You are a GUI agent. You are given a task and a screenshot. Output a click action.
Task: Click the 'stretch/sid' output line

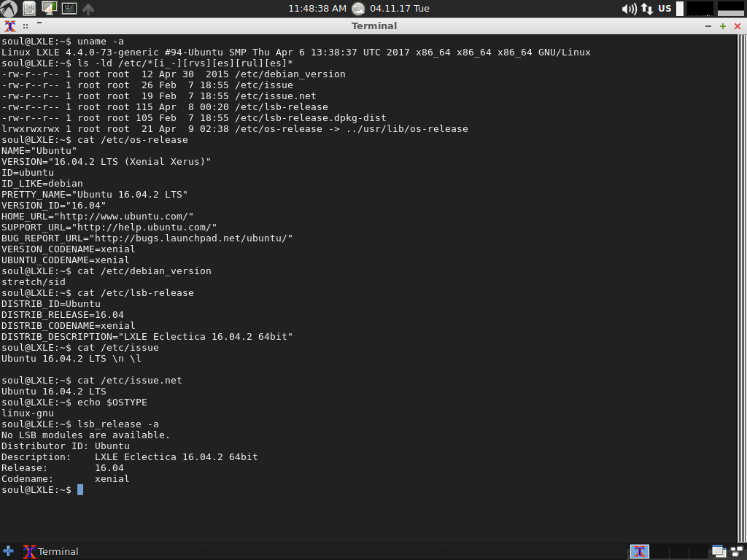point(34,282)
